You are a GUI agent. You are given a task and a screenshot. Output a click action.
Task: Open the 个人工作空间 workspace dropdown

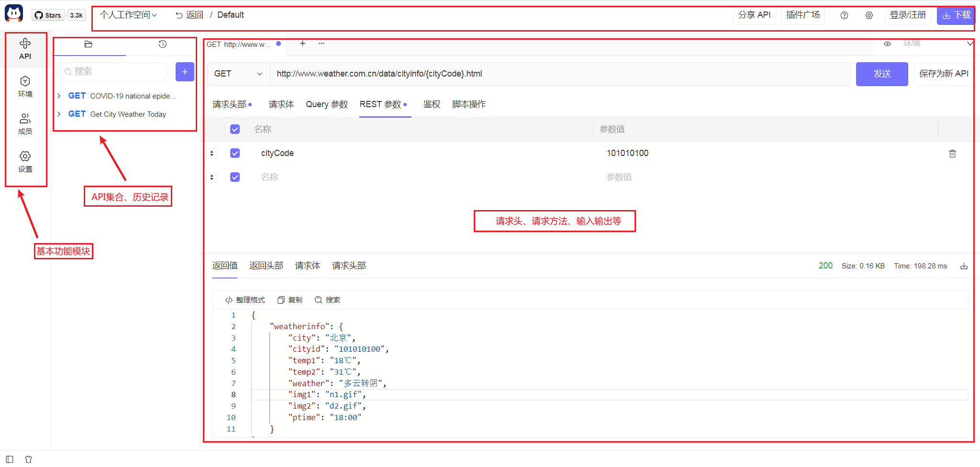tap(128, 15)
